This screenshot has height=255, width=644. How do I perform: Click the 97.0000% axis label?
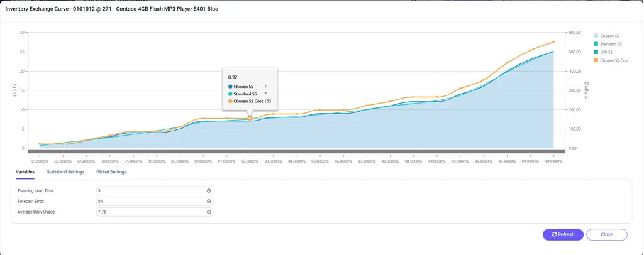pyautogui.click(x=367, y=161)
